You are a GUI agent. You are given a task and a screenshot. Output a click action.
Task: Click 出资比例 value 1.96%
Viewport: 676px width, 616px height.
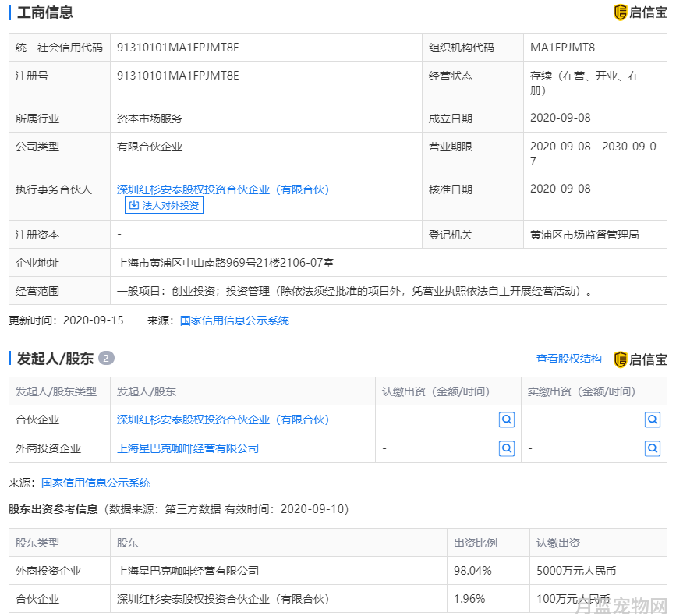point(469,599)
